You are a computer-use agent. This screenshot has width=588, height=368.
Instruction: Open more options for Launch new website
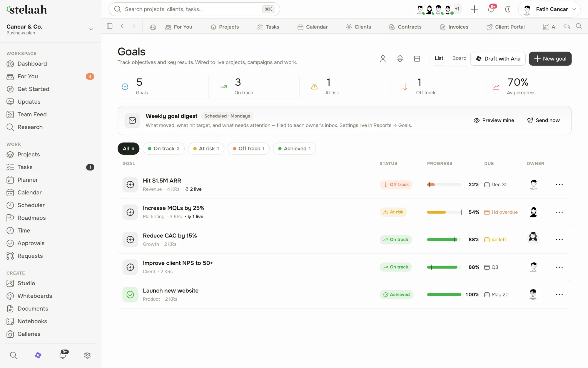click(559, 294)
